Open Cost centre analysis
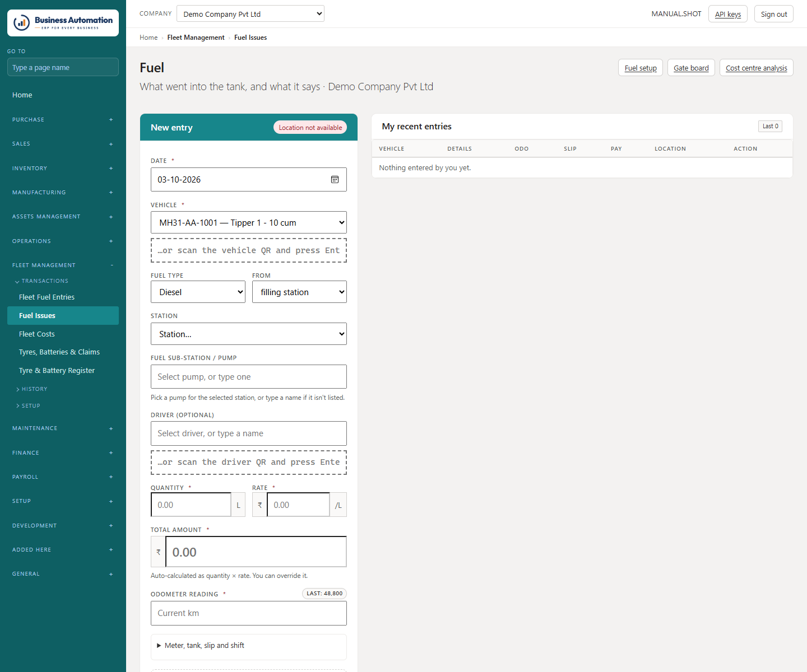The width and height of the screenshot is (807, 672). [756, 68]
